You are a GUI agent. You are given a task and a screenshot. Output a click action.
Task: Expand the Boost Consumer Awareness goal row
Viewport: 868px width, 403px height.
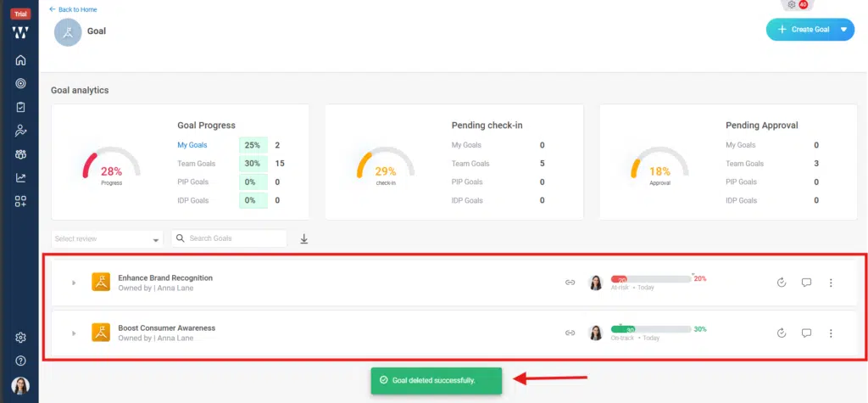click(x=74, y=333)
